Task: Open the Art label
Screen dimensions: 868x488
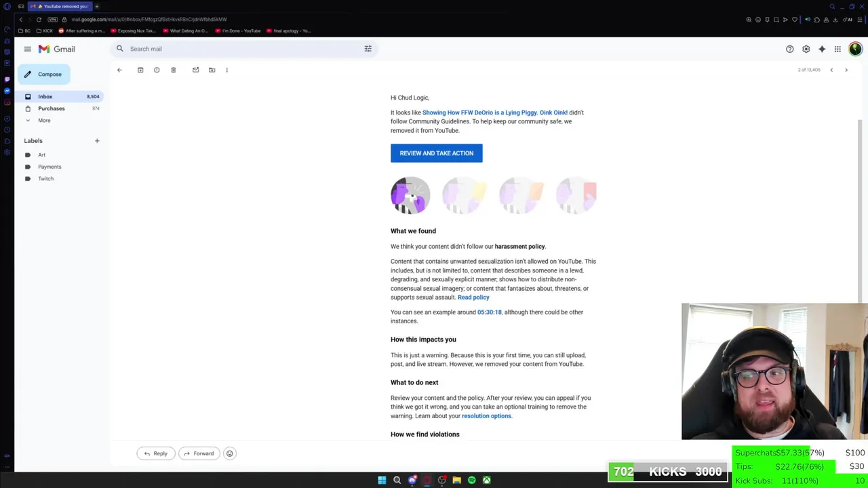Action: click(x=41, y=155)
